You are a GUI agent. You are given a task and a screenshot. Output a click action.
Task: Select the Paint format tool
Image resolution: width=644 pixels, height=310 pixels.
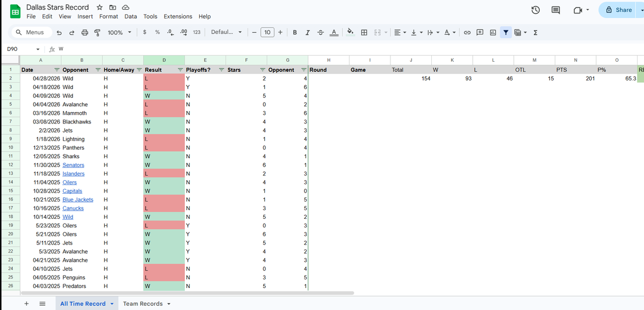97,32
